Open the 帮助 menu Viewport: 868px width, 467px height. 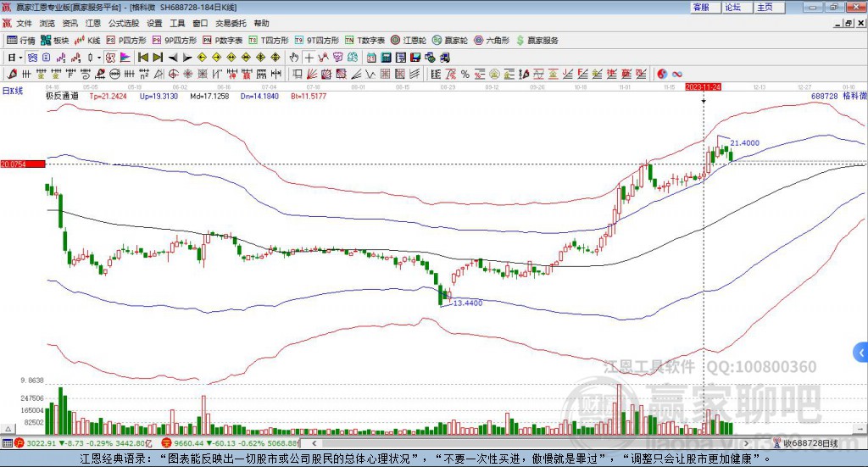point(261,23)
